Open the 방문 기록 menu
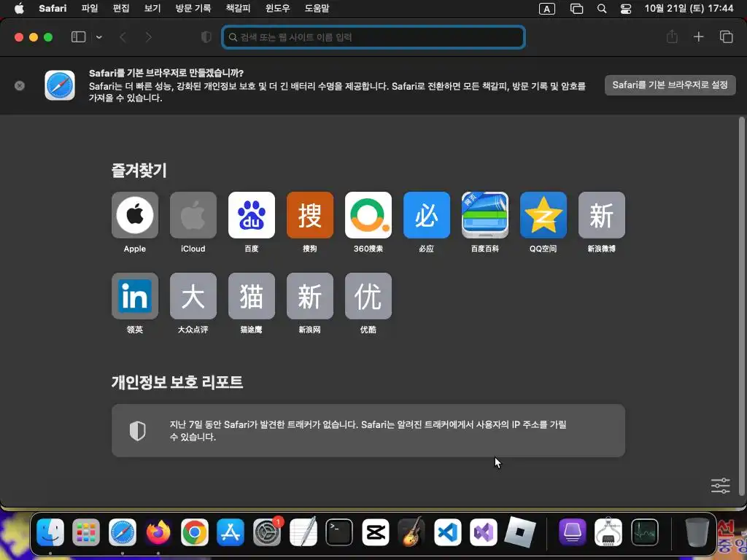The image size is (747, 560). click(193, 8)
